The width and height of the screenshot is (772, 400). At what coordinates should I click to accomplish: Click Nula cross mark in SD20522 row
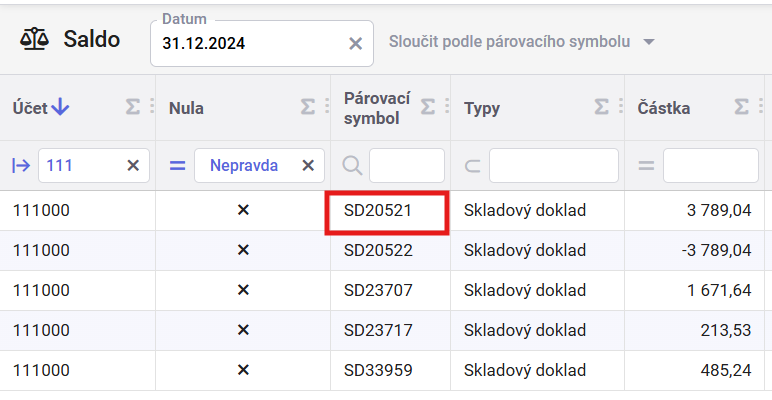[x=243, y=250]
